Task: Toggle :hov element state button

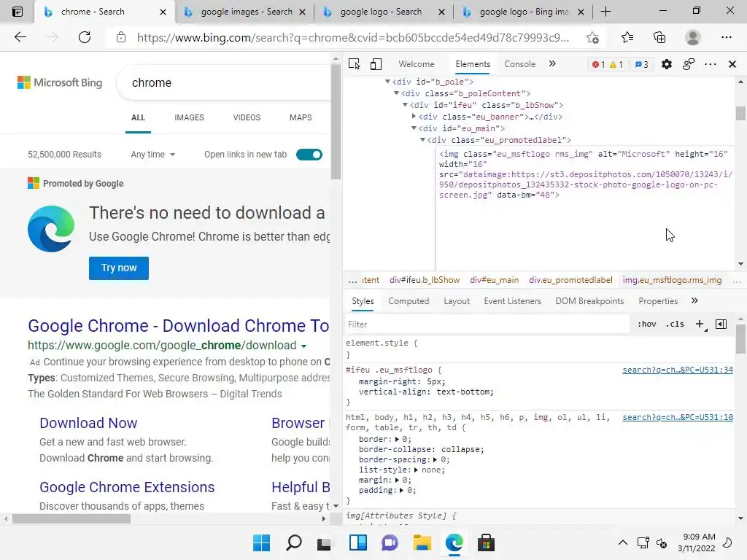Action: point(646,324)
